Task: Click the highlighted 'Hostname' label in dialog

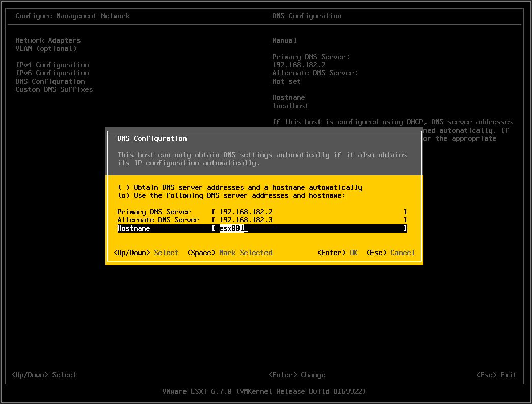Action: (x=134, y=228)
